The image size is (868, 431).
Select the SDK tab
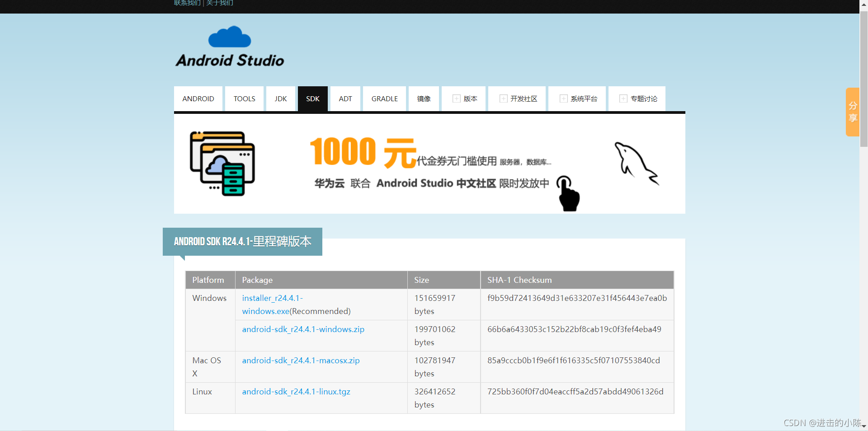coord(313,98)
